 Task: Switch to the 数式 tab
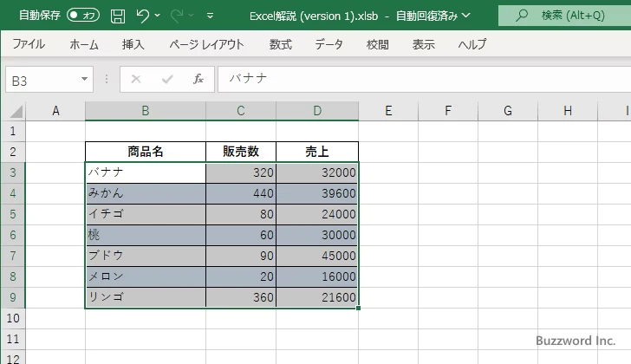pos(281,44)
